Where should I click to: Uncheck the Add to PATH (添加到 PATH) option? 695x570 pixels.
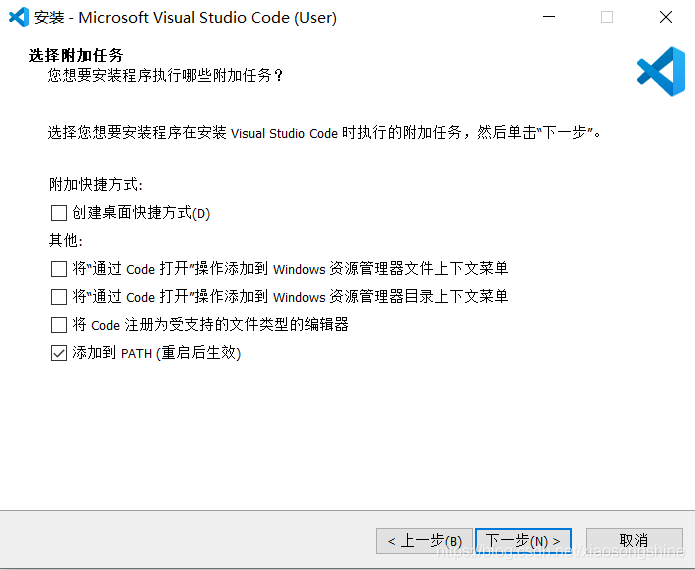[59, 353]
